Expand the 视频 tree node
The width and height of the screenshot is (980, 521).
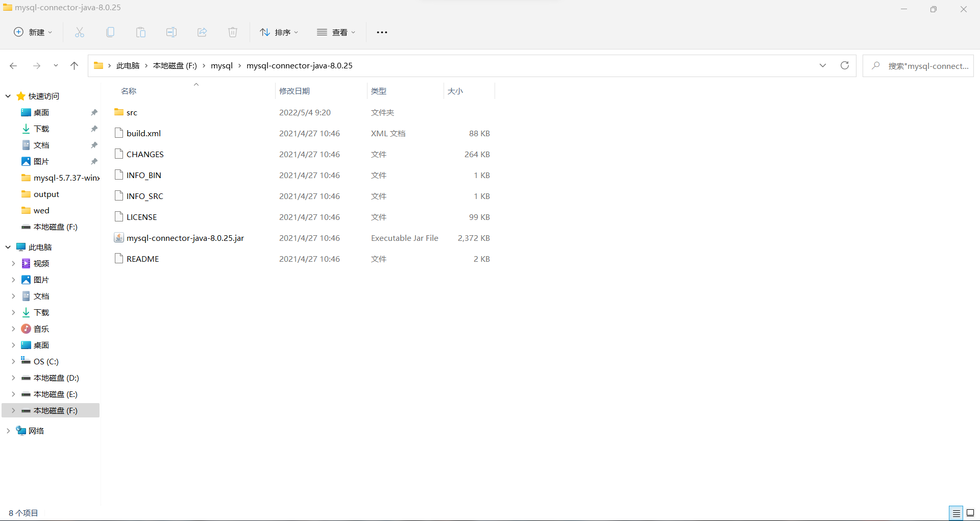coord(13,263)
